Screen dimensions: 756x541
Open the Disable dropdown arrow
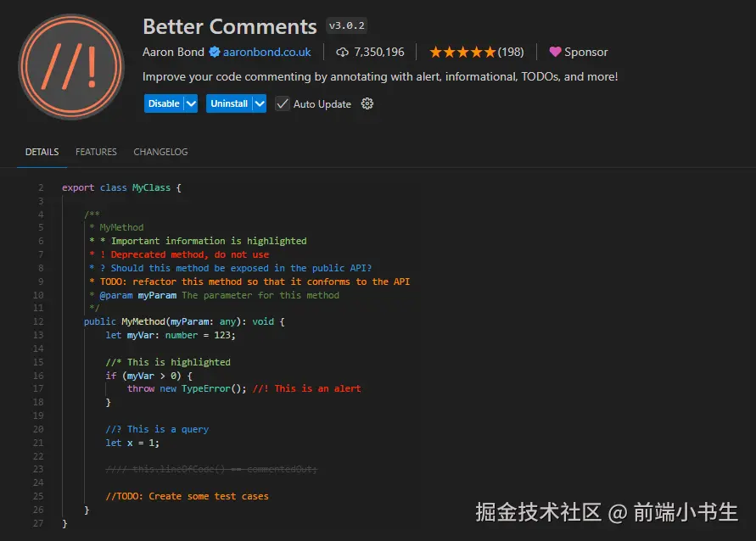click(x=190, y=103)
